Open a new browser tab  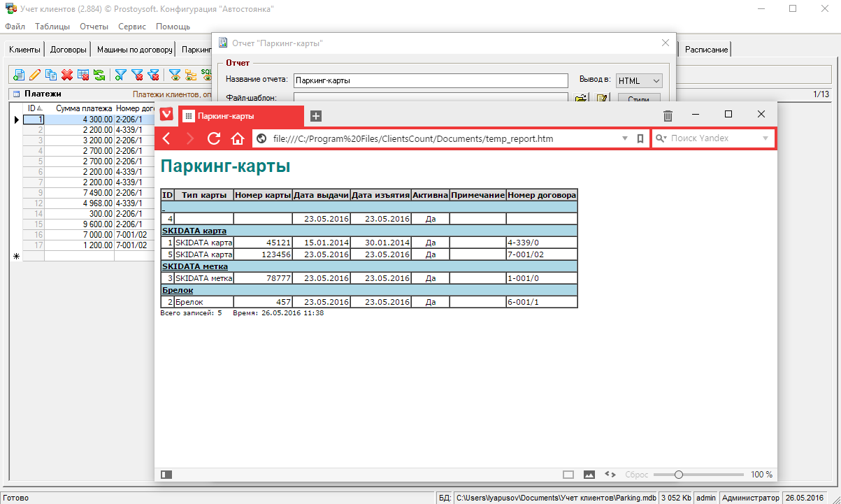pos(316,116)
